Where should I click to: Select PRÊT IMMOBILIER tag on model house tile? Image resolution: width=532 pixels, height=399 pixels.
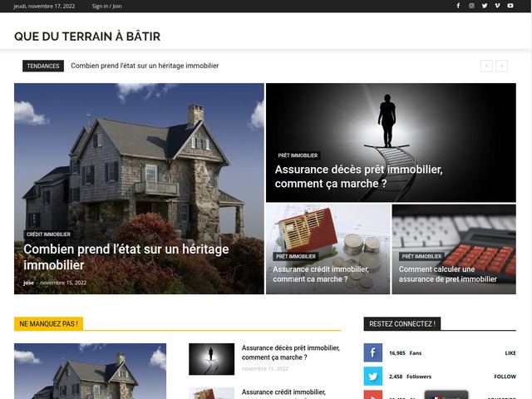click(296, 256)
